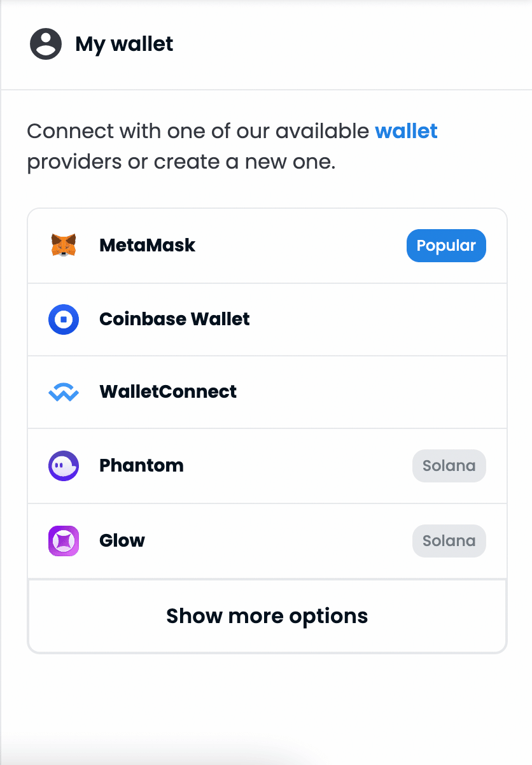
Task: Select the Coinbase Wallet icon
Action: coord(63,319)
